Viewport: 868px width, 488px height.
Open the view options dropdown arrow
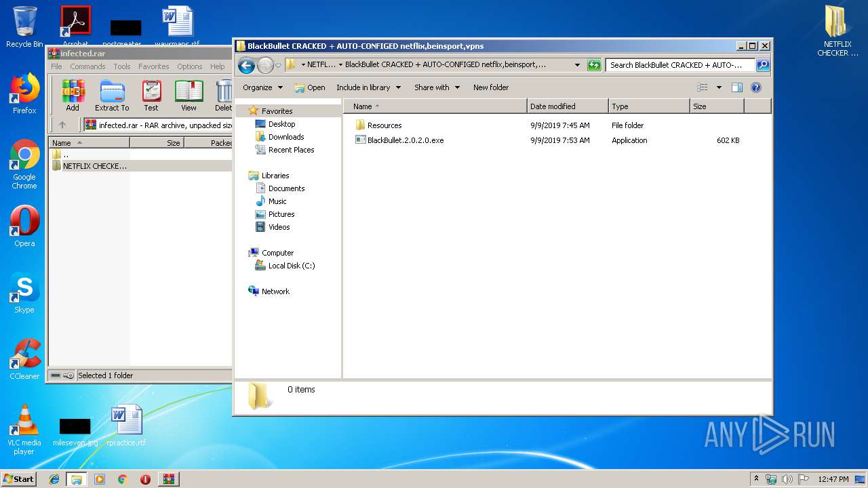(719, 87)
